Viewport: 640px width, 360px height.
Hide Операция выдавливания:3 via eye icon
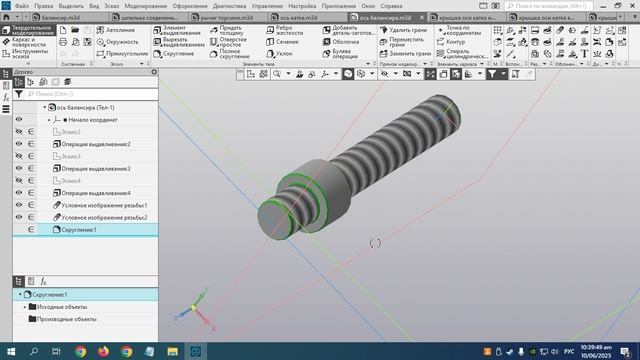[x=19, y=169]
